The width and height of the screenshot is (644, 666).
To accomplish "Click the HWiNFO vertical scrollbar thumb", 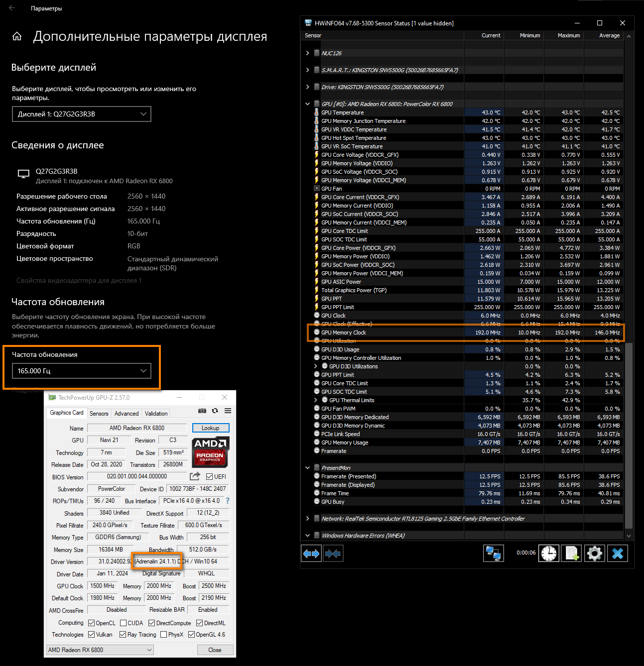I will (629, 436).
